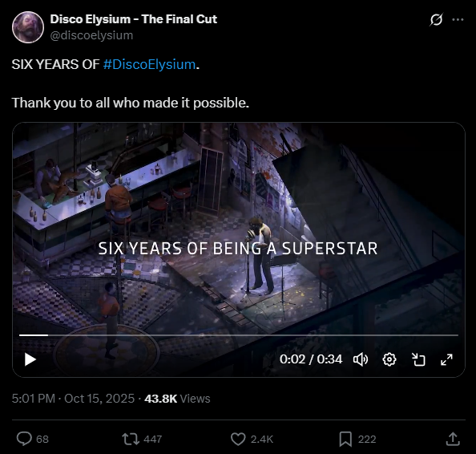Seek along the video progress bar
Screen dimensions: 476x454
click(x=239, y=335)
